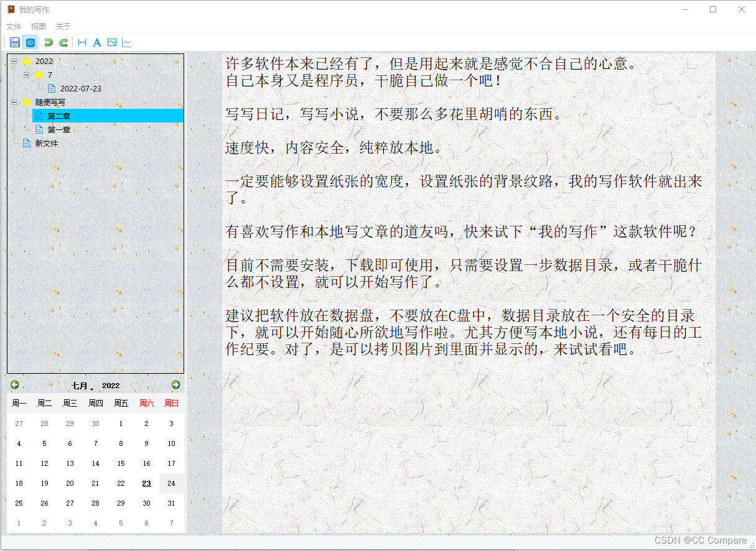Screen dimensions: 756x551
Task: Select the 随便写写 folder label
Action: (50, 102)
